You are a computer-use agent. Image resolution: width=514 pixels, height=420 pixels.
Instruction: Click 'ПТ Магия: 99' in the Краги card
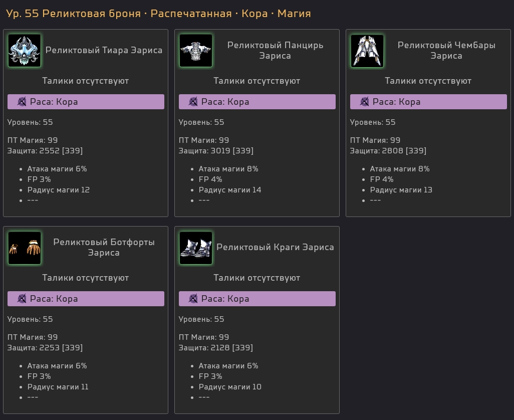[204, 337]
